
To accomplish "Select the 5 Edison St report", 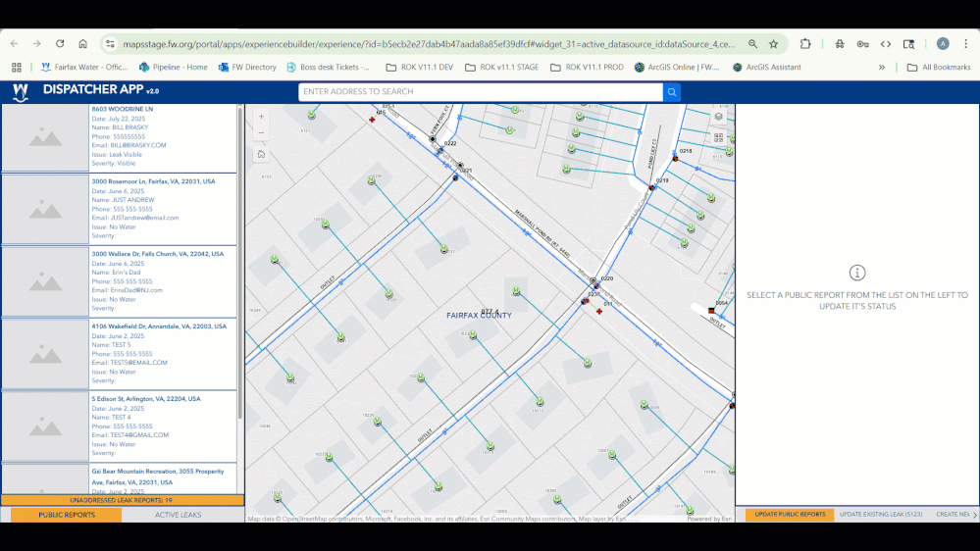I will [x=119, y=426].
